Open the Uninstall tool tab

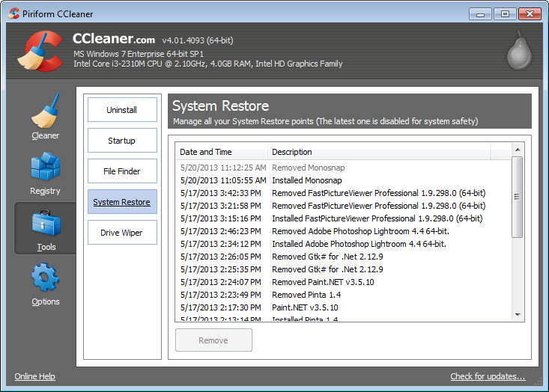coord(122,110)
